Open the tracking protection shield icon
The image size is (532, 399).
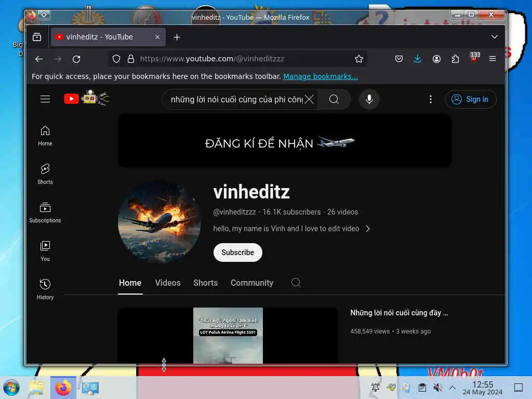pos(116,59)
